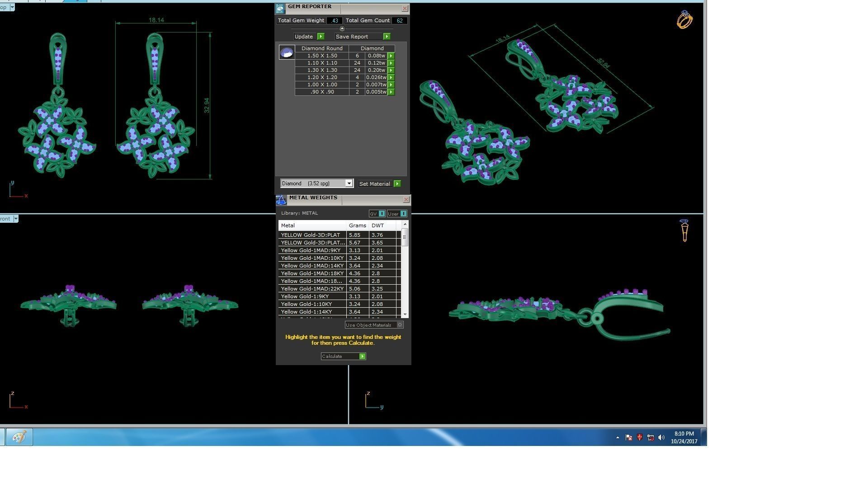This screenshot has height=488, width=868.
Task: Select the Yellow Gold-1MAD:14KY metal row
Action: point(312,266)
